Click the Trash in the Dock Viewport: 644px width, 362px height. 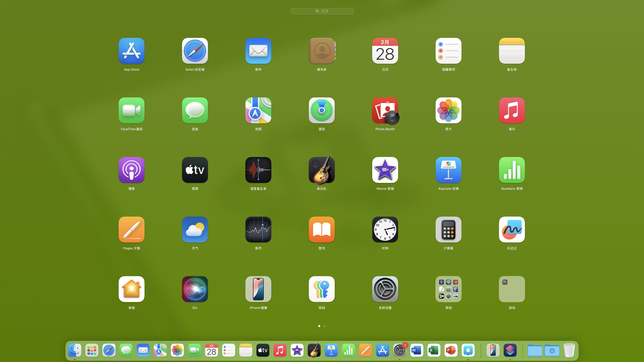tap(569, 350)
